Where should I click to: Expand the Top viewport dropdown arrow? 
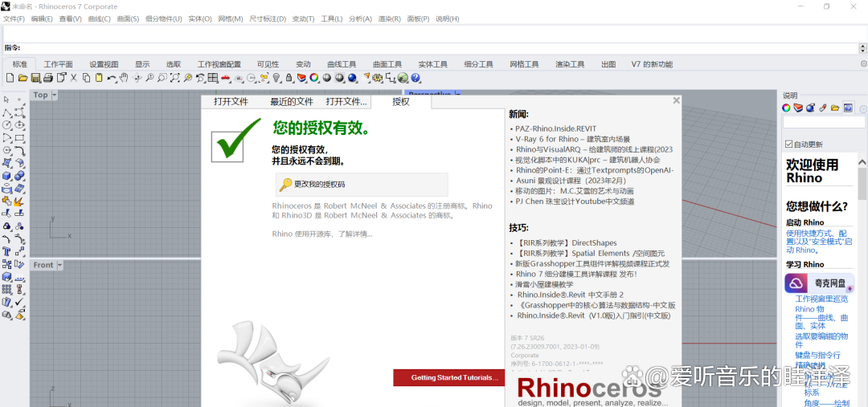coord(55,95)
